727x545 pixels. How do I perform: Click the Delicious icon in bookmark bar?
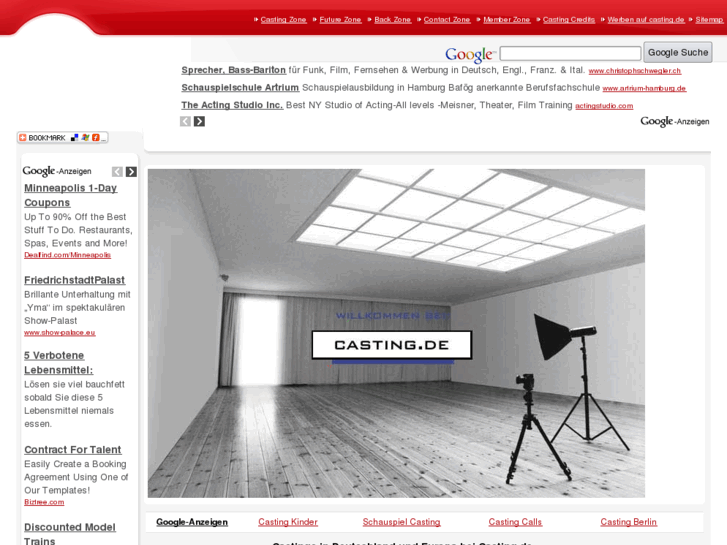point(74,138)
